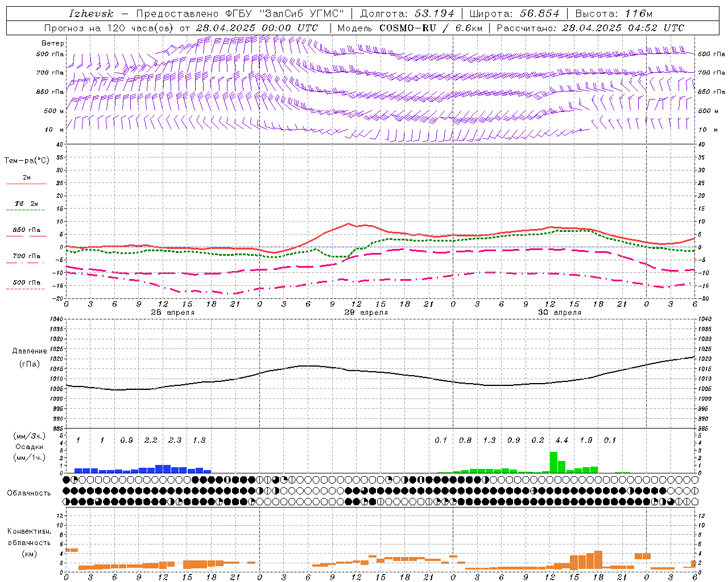Click the "0.8" precipitation total value
The image size is (728, 582).
(x=465, y=440)
